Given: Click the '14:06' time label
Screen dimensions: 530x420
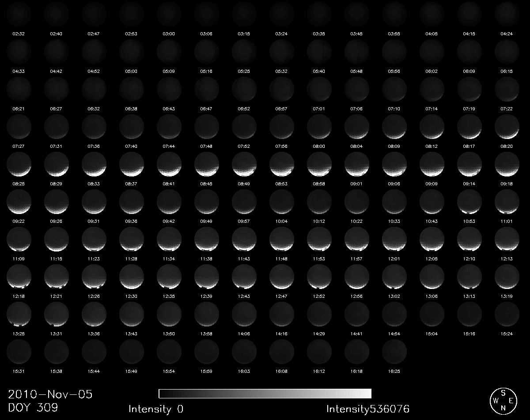Looking at the screenshot, I should (244, 334).
